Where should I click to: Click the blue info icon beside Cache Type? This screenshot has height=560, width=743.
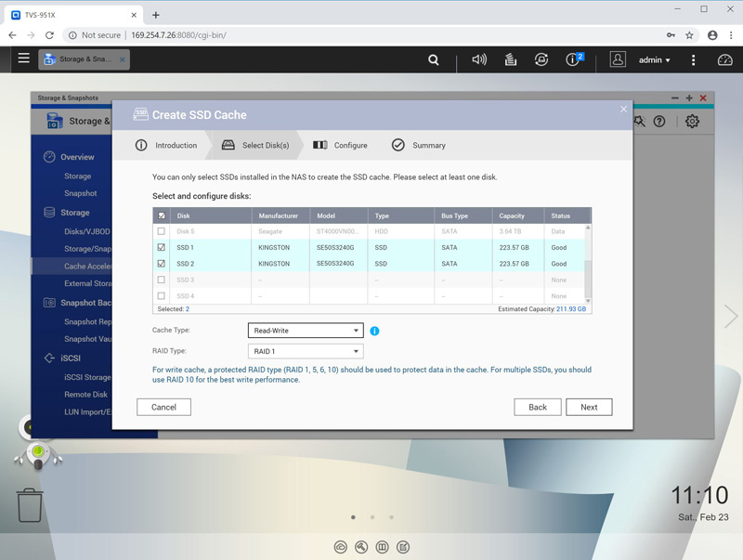[375, 331]
